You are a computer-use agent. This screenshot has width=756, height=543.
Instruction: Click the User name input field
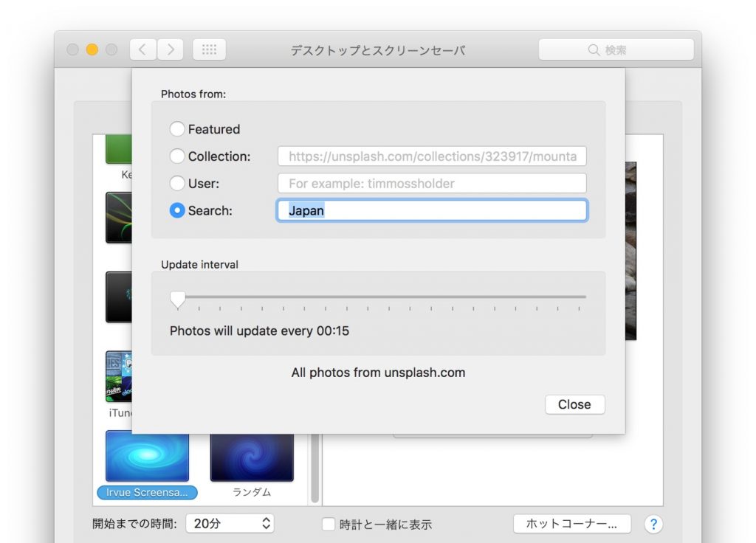[x=432, y=183]
